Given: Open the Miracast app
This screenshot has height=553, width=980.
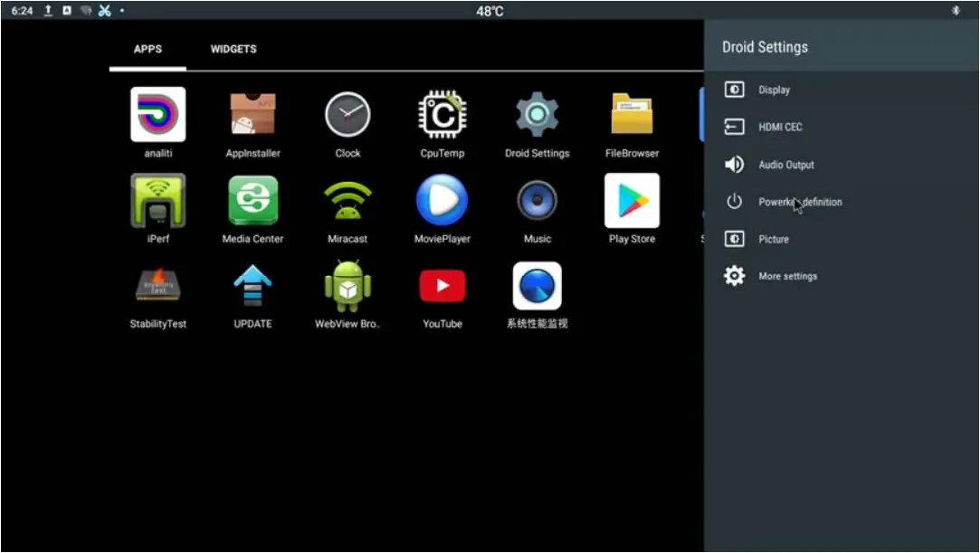Looking at the screenshot, I should [347, 199].
